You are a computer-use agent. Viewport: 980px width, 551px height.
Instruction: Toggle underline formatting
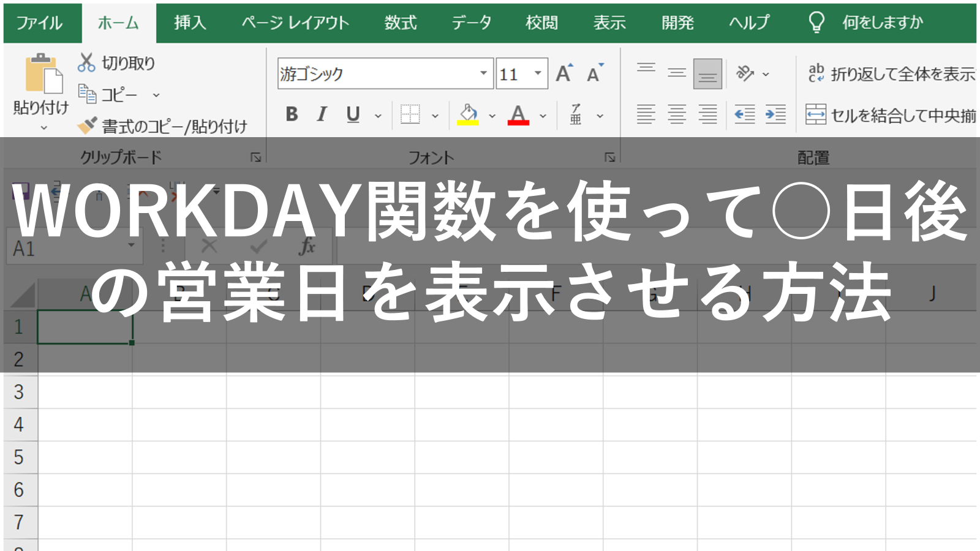tap(353, 114)
